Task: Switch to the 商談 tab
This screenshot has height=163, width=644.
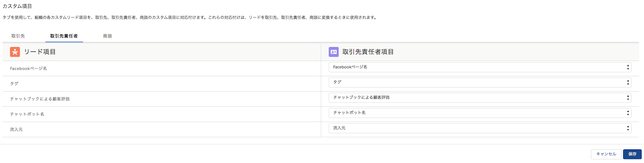Action: pyautogui.click(x=107, y=36)
